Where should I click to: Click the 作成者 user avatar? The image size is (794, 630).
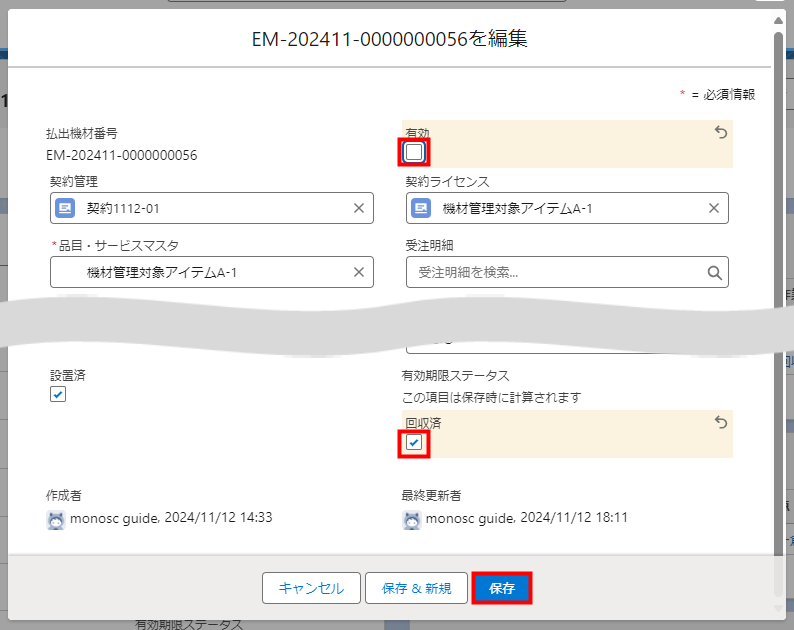pos(55,518)
